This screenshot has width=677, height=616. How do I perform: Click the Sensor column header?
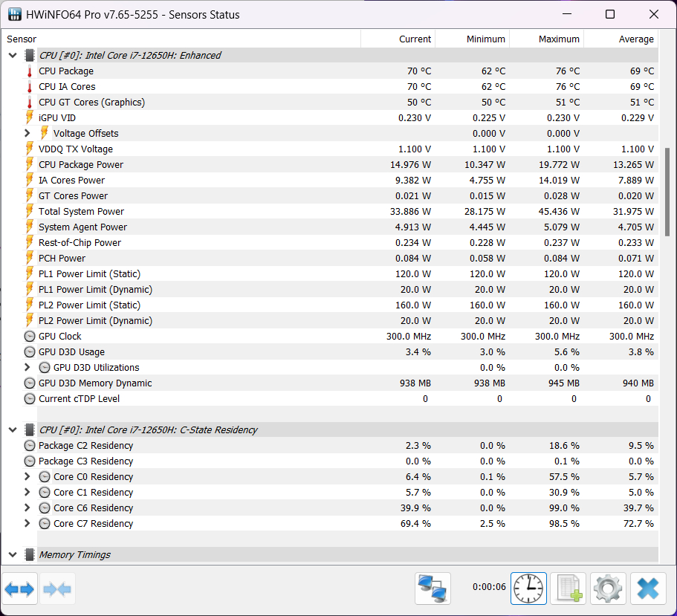pyautogui.click(x=22, y=39)
